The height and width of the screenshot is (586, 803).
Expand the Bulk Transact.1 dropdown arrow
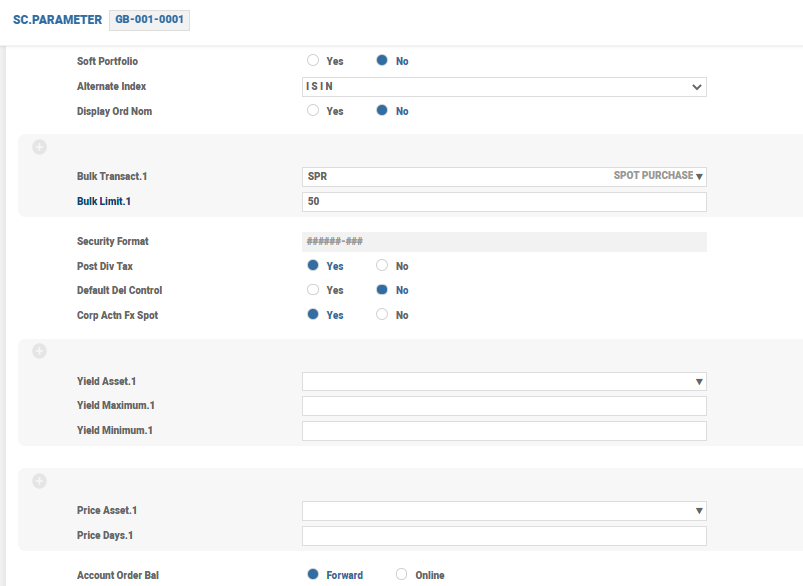[x=699, y=177]
